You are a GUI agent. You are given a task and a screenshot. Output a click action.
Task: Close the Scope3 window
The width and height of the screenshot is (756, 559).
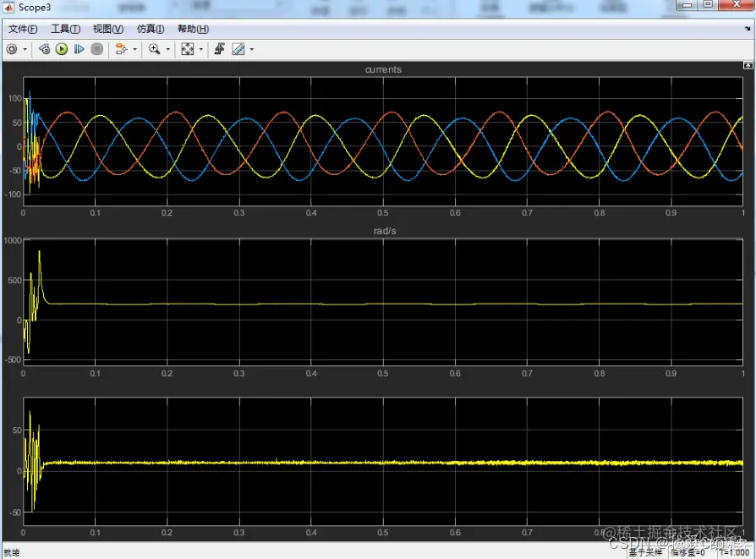737,5
